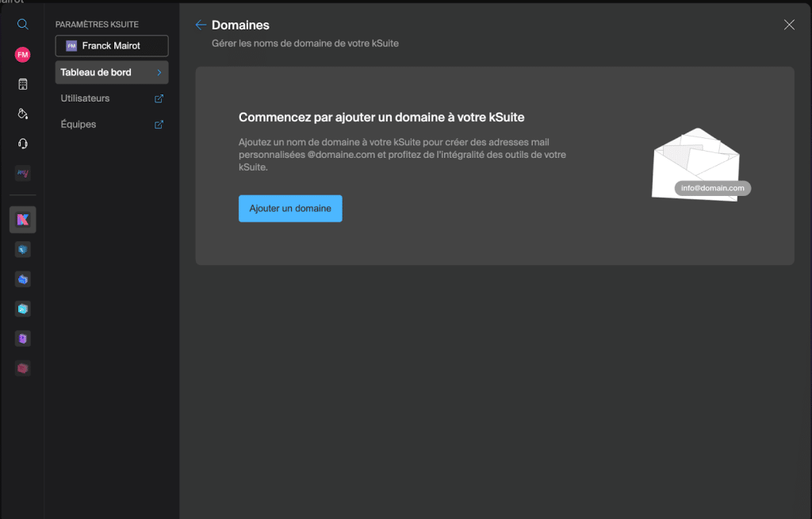
Task: Open external link icon next to Utilisateurs
Action: point(159,98)
